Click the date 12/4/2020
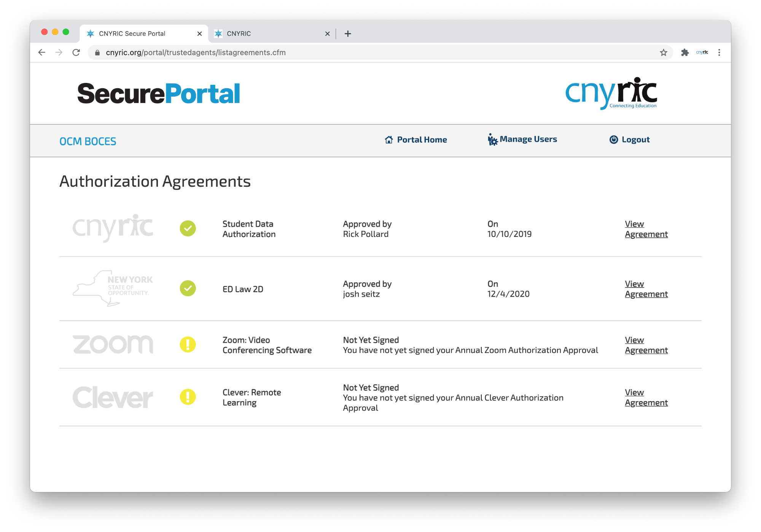Screen dimensions: 761x532 click(508, 294)
